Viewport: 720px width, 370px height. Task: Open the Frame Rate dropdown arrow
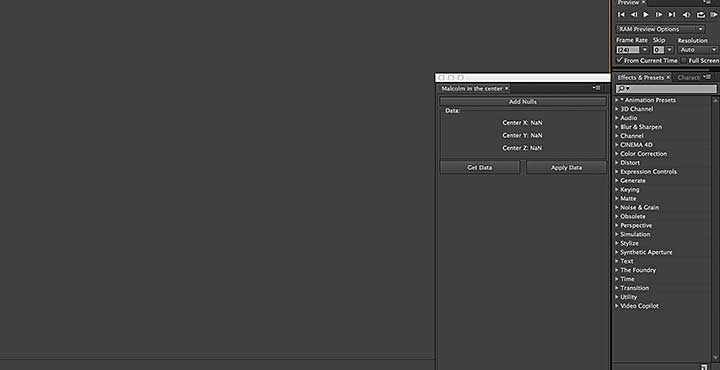click(x=645, y=50)
